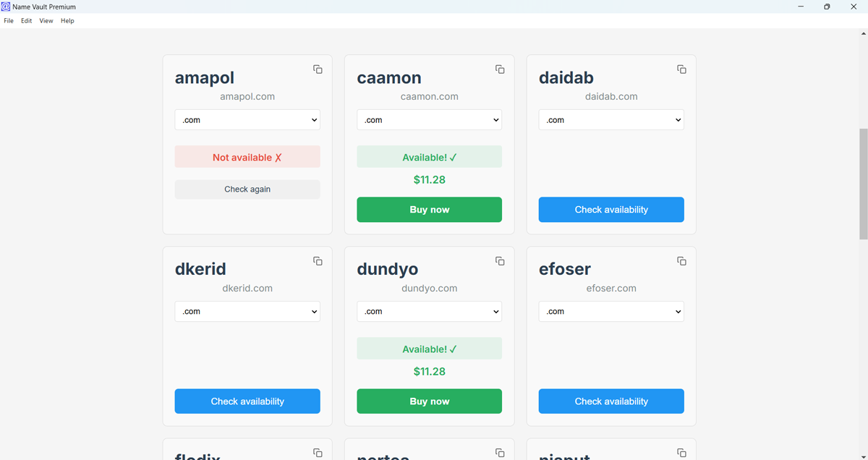Image resolution: width=868 pixels, height=460 pixels.
Task: Click the Name Vault Premium app icon
Action: (x=6, y=7)
